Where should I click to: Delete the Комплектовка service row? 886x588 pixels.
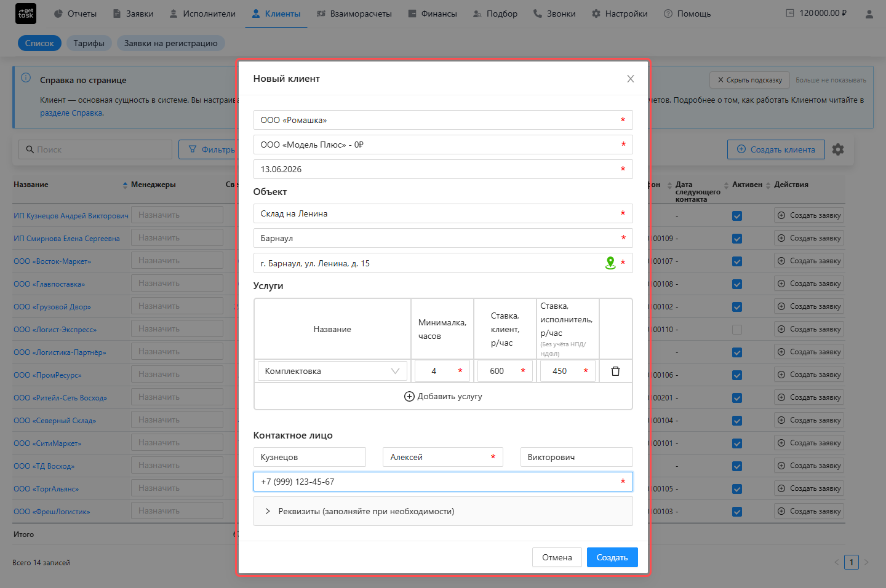(615, 371)
